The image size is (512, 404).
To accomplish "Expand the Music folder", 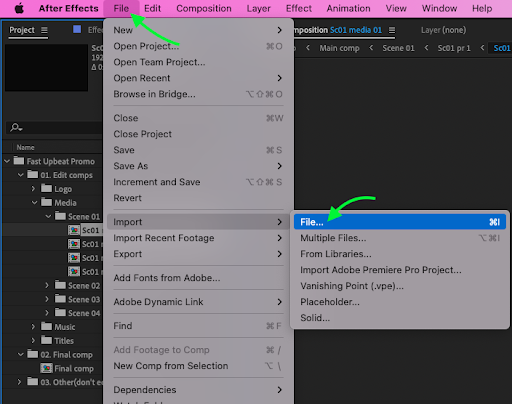I will (x=33, y=327).
